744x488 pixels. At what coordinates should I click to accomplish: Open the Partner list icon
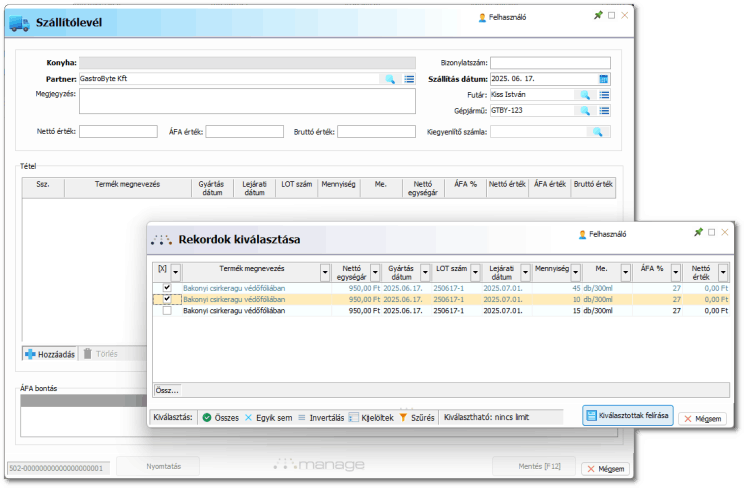click(409, 78)
